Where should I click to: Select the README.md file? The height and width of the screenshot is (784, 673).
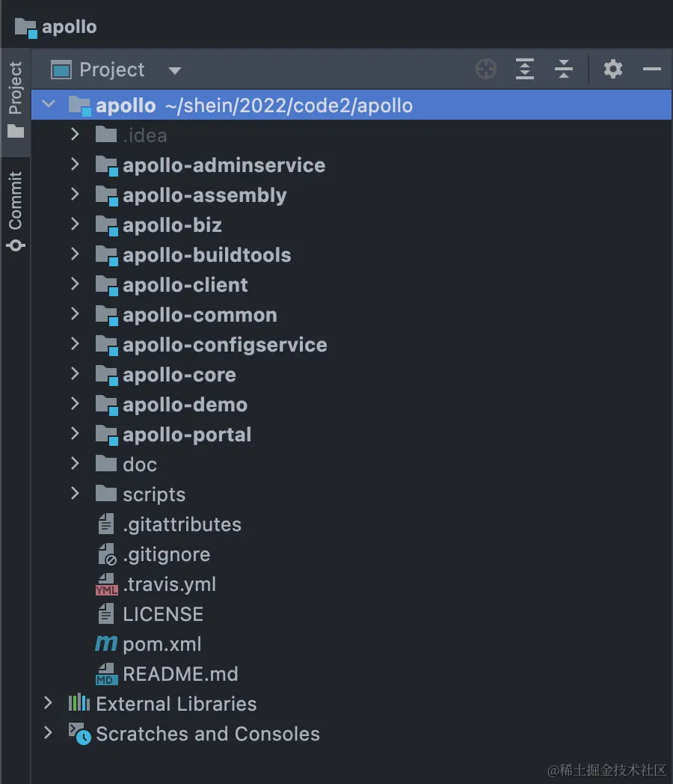point(180,674)
